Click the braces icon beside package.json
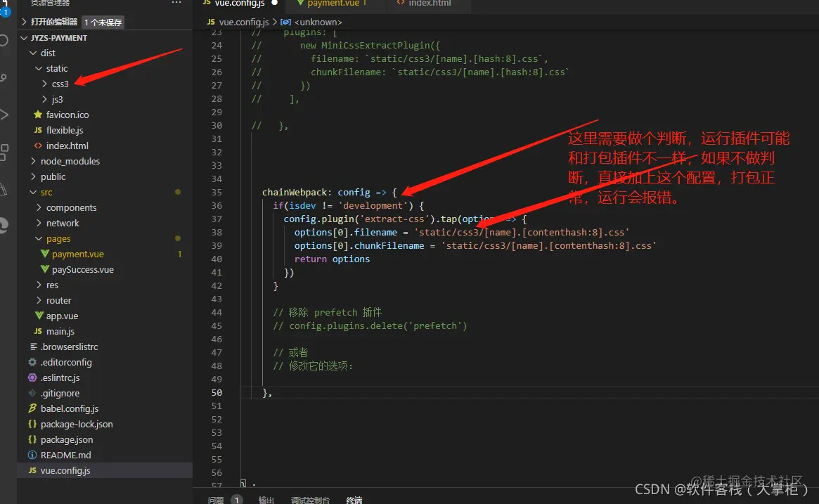 [32, 439]
